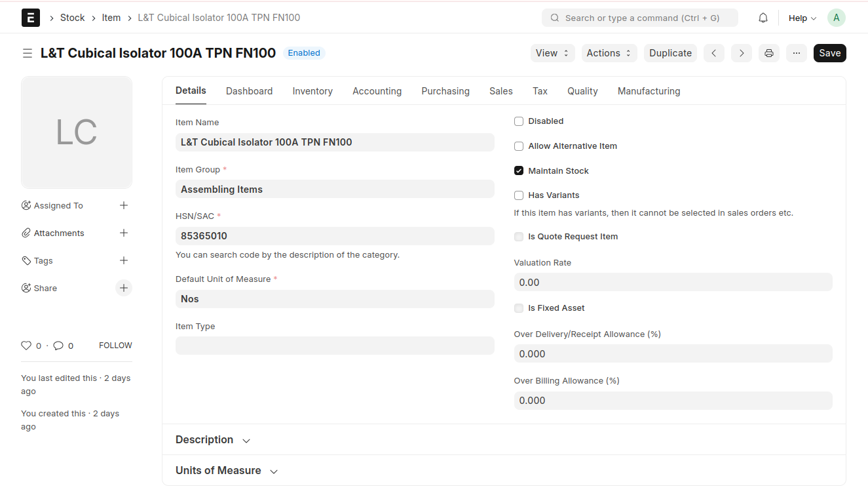Go to next item with right arrow
Viewport: 868px width, 499px height.
[741, 53]
